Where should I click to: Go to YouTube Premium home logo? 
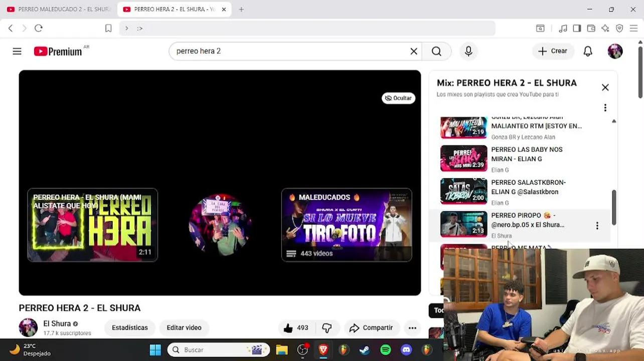tap(58, 51)
